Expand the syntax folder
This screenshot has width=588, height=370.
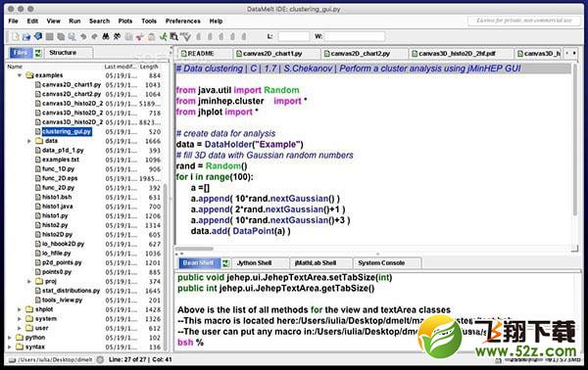(10, 347)
